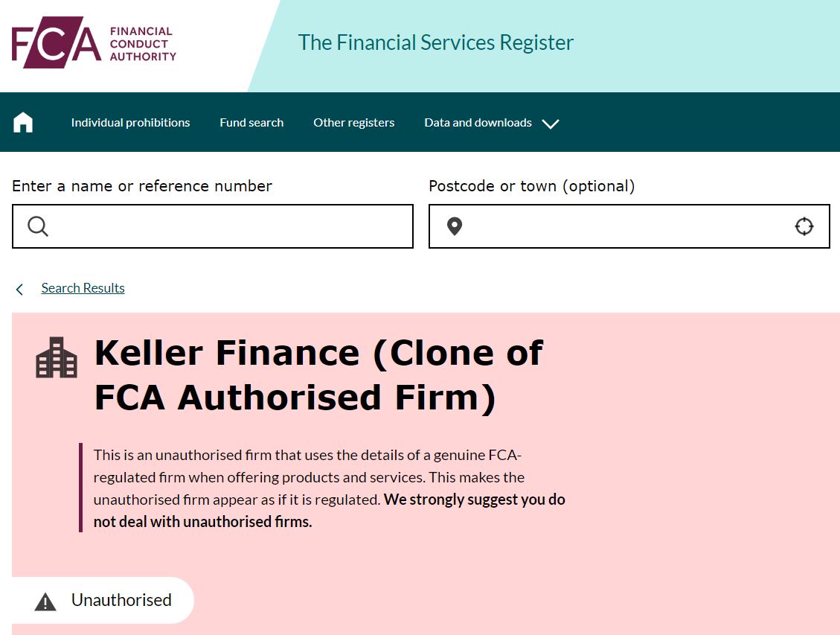Click the Keller Finance firm heading
Image resolution: width=840 pixels, height=635 pixels.
pos(318,375)
